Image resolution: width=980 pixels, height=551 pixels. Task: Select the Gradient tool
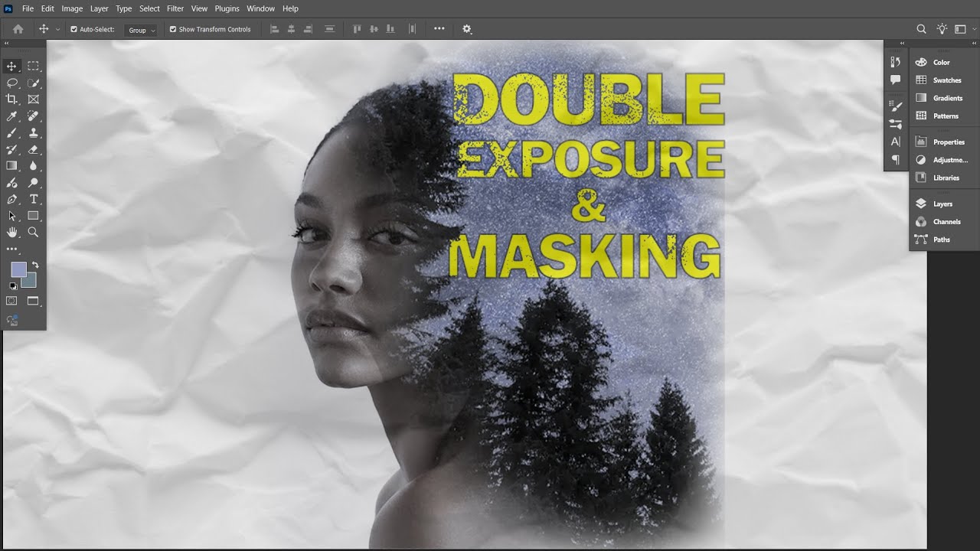(11, 166)
